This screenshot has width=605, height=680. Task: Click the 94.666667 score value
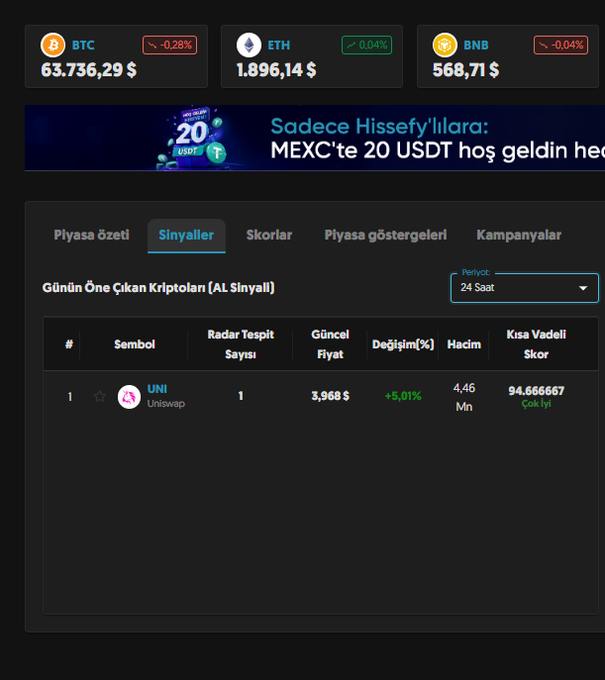[536, 391]
